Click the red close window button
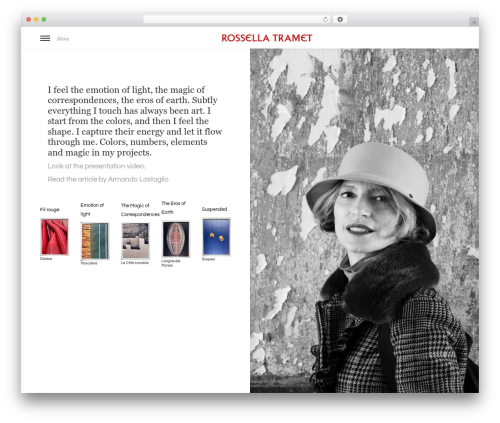Screen dimensions: 500x423 coord(29,19)
